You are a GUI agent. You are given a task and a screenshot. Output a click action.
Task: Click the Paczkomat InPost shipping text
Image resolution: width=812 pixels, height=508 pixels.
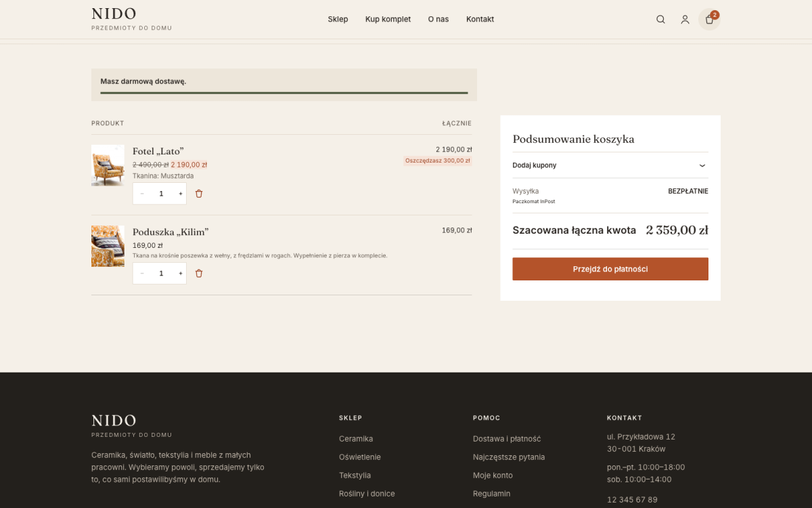[x=534, y=202]
